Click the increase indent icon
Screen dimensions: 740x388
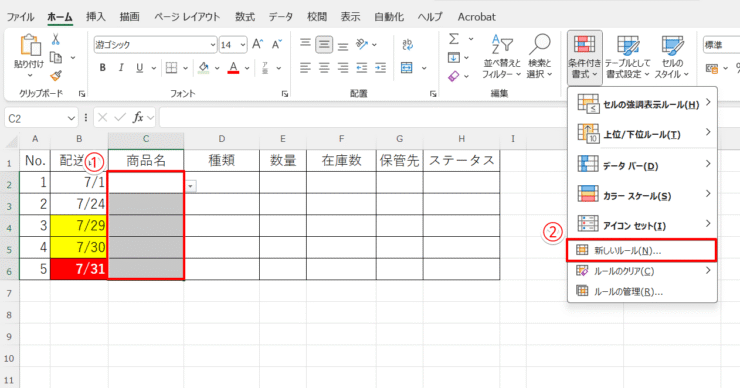380,68
